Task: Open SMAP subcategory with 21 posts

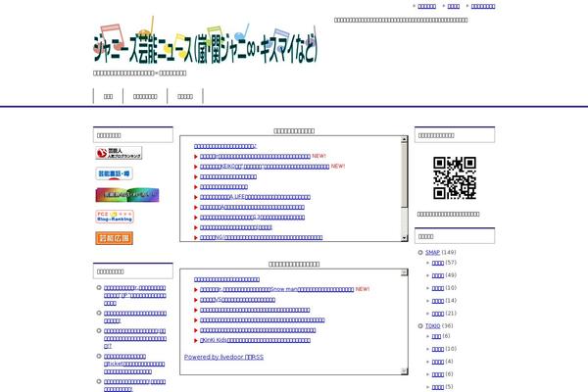Action: (x=438, y=314)
